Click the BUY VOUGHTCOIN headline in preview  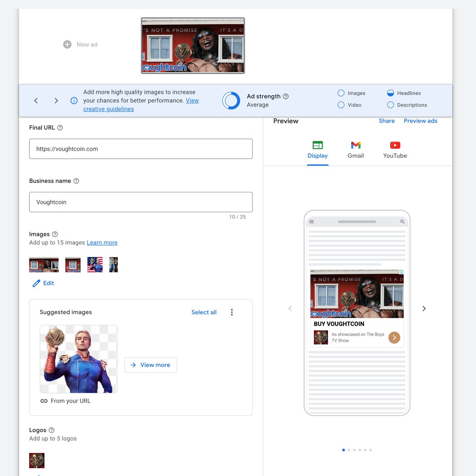tap(339, 324)
